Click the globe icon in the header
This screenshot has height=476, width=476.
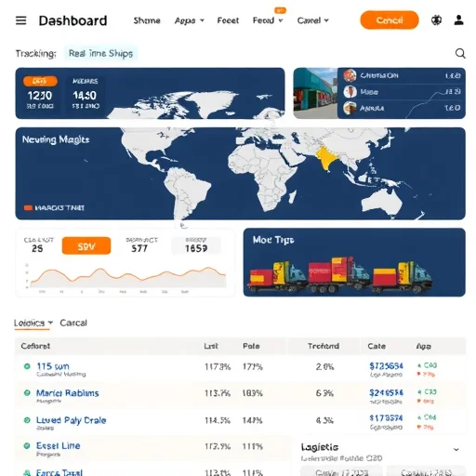pyautogui.click(x=436, y=20)
